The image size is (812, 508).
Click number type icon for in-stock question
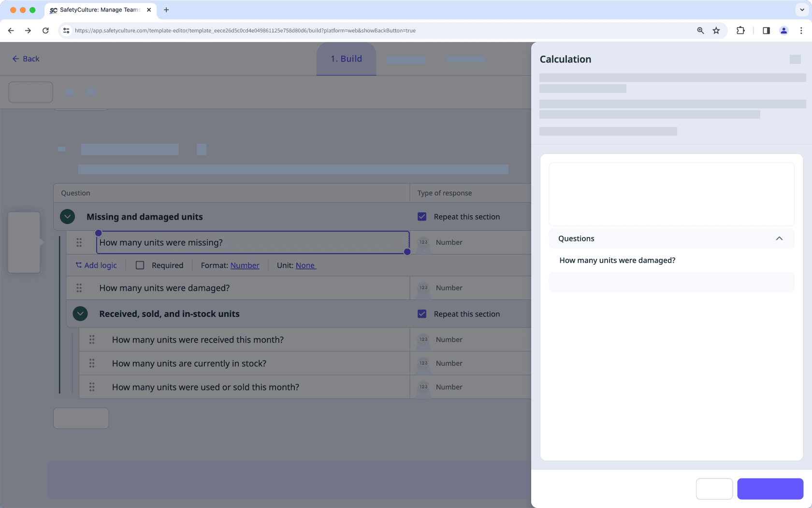[423, 363]
